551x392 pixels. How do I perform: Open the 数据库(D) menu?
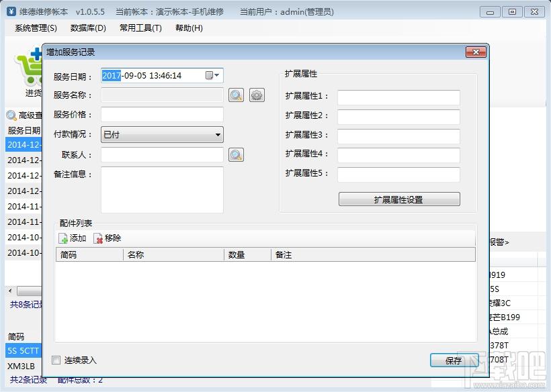pyautogui.click(x=88, y=28)
